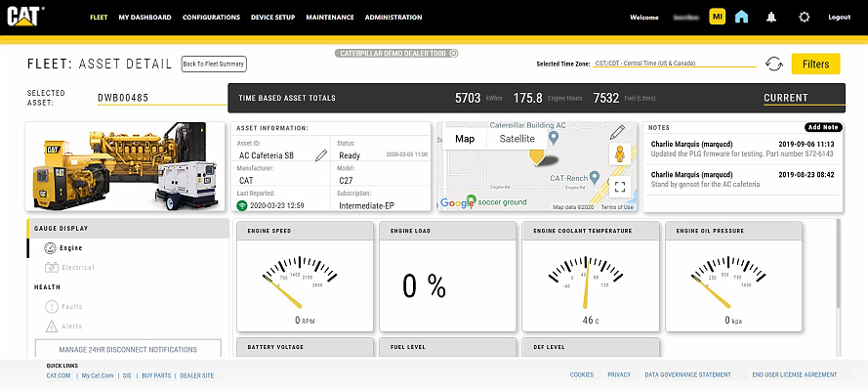Open CONFIGURATIONS menu
868x391 pixels.
[x=212, y=18]
